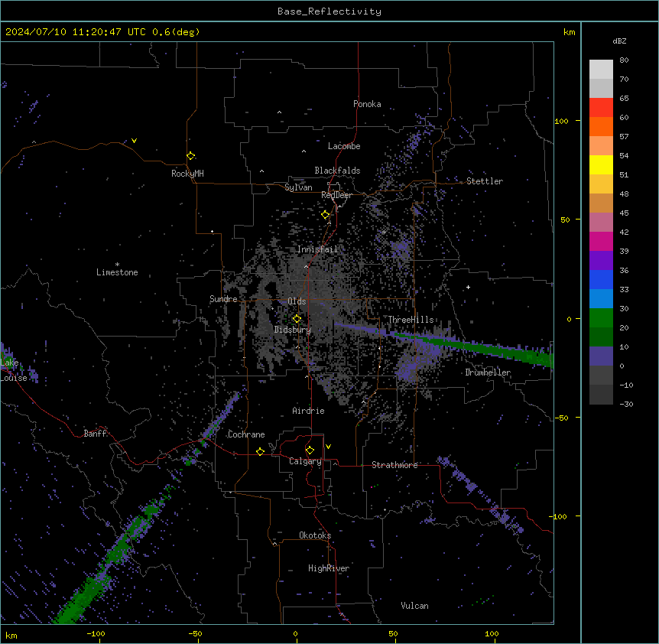Click the red 65 dBZ legend swatch
The image size is (659, 644).
tap(601, 107)
